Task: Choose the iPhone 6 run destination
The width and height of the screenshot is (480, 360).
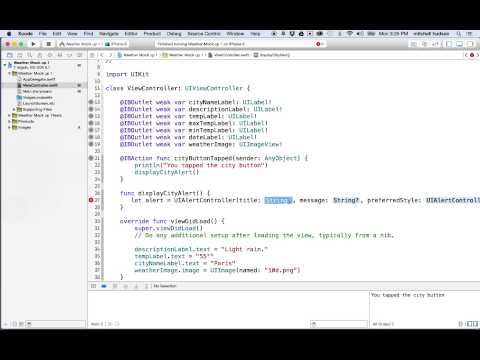Action: pyautogui.click(x=116, y=44)
